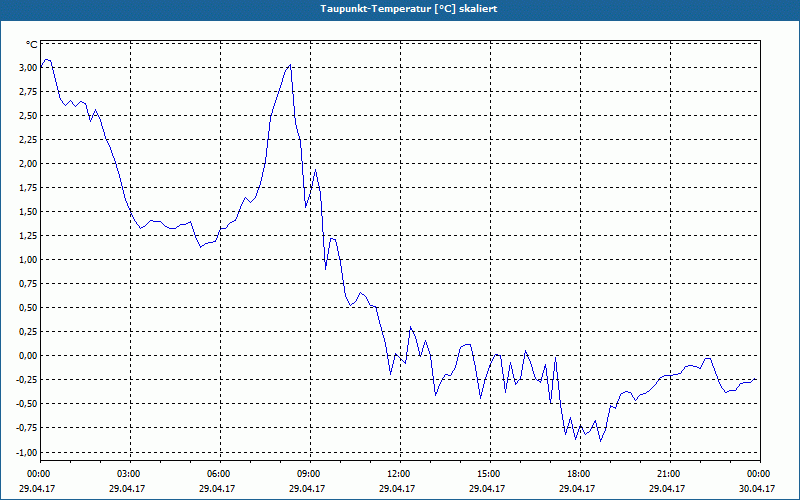Viewport: 800px width, 500px height.
Task: Select the 2,50 y-axis label
Action: (x=28, y=115)
